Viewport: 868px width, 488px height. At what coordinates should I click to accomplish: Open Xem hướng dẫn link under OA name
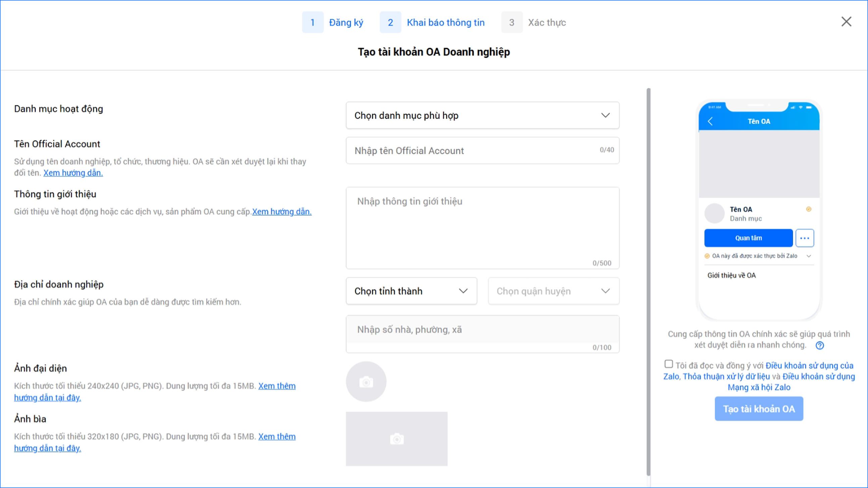[73, 173]
